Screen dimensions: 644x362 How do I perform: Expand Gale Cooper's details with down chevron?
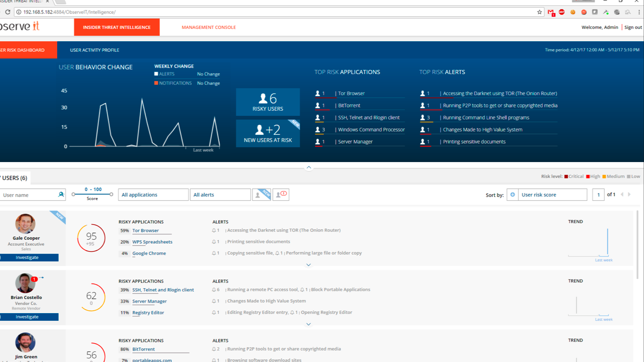(x=309, y=265)
